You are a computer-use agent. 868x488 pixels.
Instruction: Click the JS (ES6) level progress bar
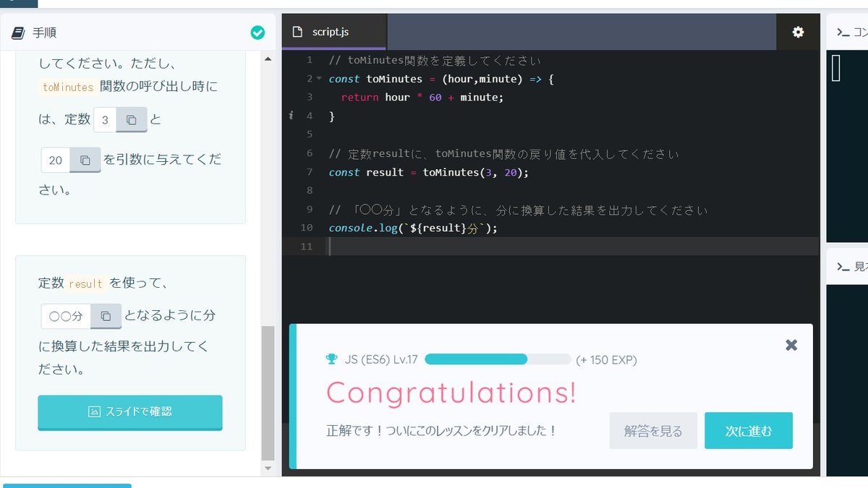pyautogui.click(x=498, y=359)
